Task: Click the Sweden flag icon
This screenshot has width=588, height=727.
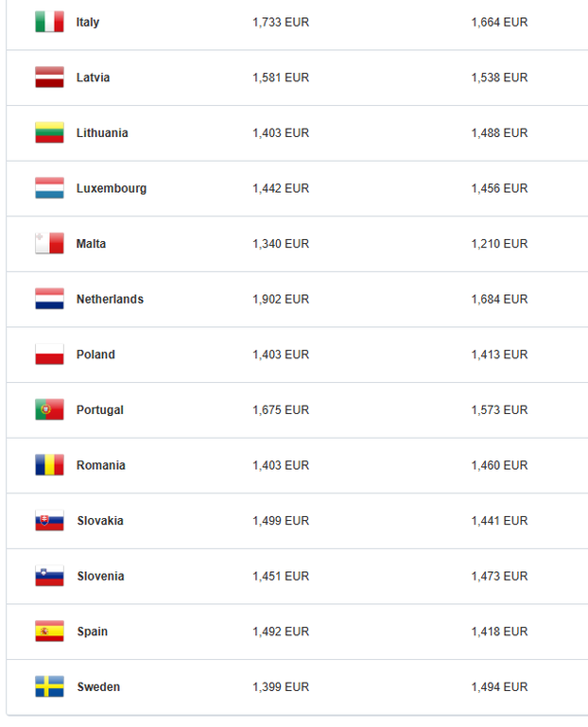Action: 49,687
